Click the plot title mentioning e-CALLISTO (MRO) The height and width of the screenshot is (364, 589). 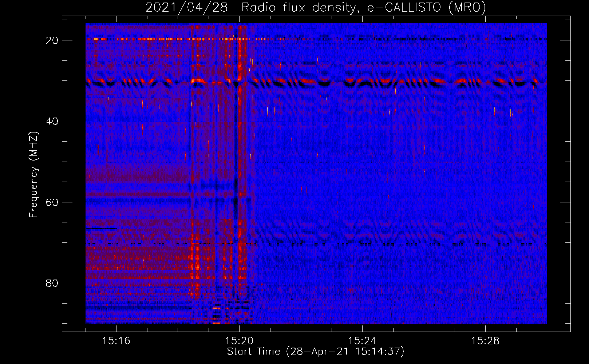point(316,8)
